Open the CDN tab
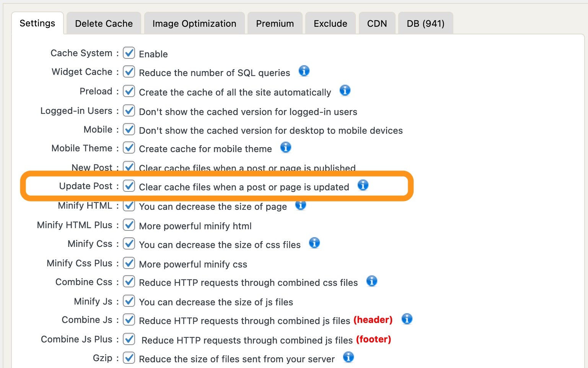The image size is (588, 368). point(377,24)
